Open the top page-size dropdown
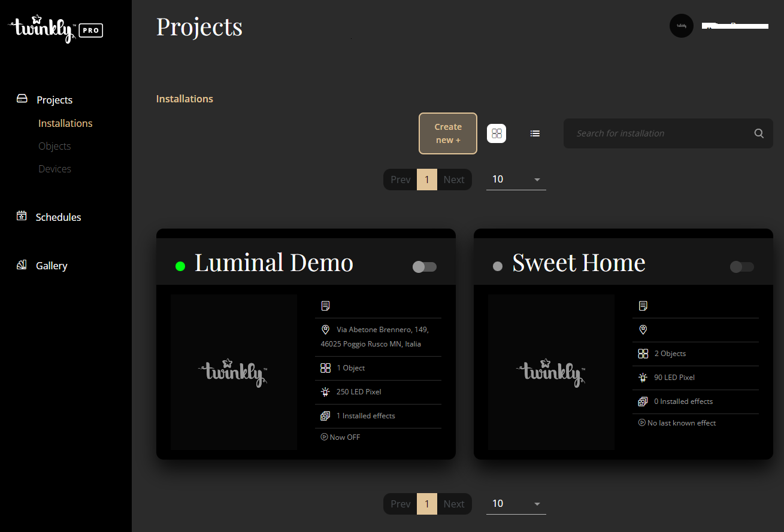The image size is (784, 532). coord(516,180)
